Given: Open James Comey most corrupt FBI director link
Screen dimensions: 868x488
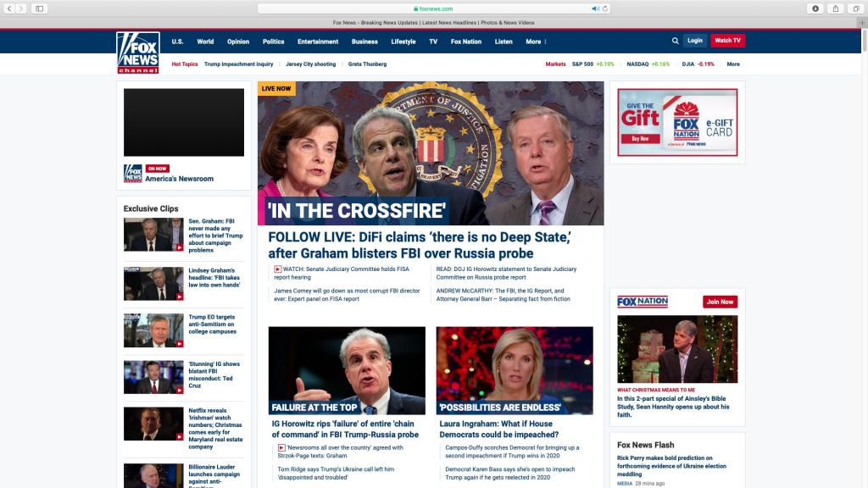Looking at the screenshot, I should [347, 295].
